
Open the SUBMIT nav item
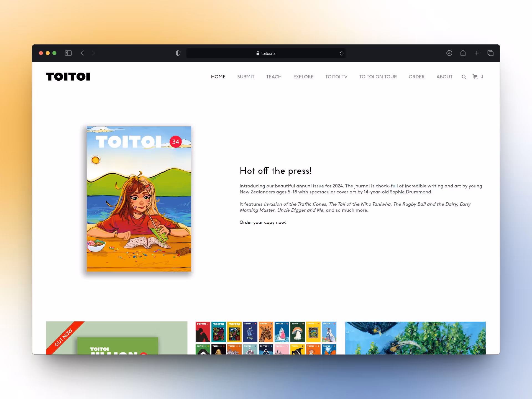point(246,77)
